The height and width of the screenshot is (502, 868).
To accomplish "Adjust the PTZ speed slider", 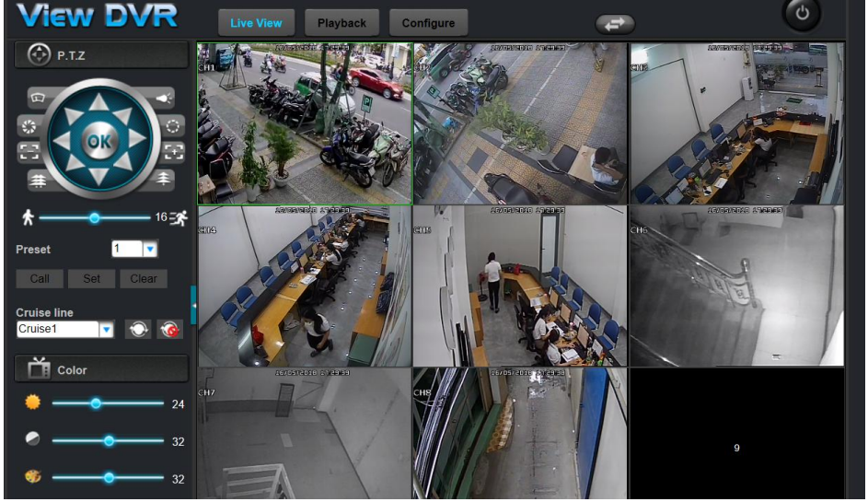I will click(95, 217).
